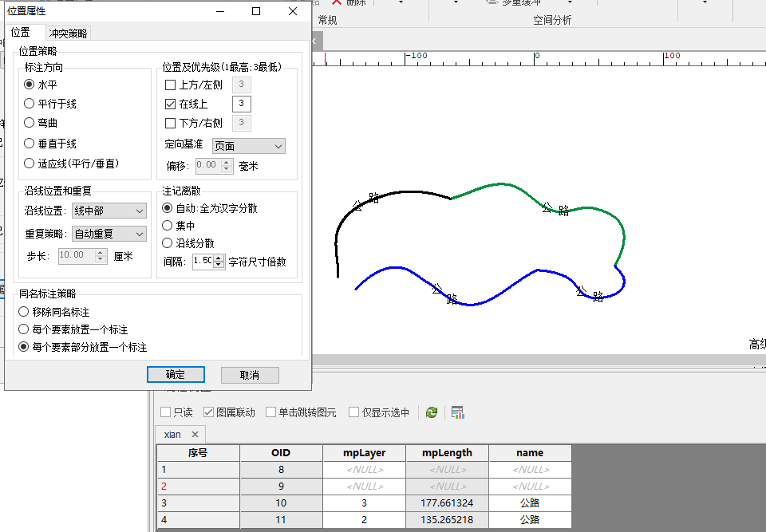
Task: Expand the 沿线位置 dropdown showing 线中部
Action: [x=109, y=211]
